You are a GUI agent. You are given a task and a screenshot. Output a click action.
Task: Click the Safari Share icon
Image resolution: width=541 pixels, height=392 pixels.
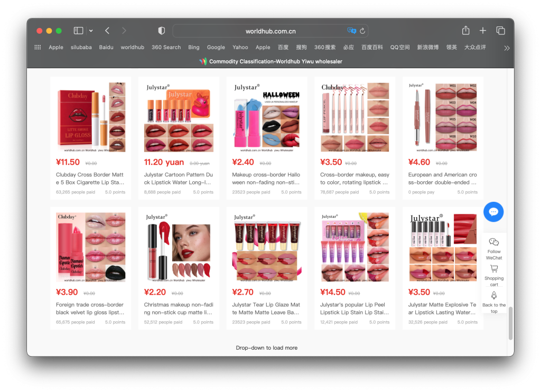coord(465,31)
